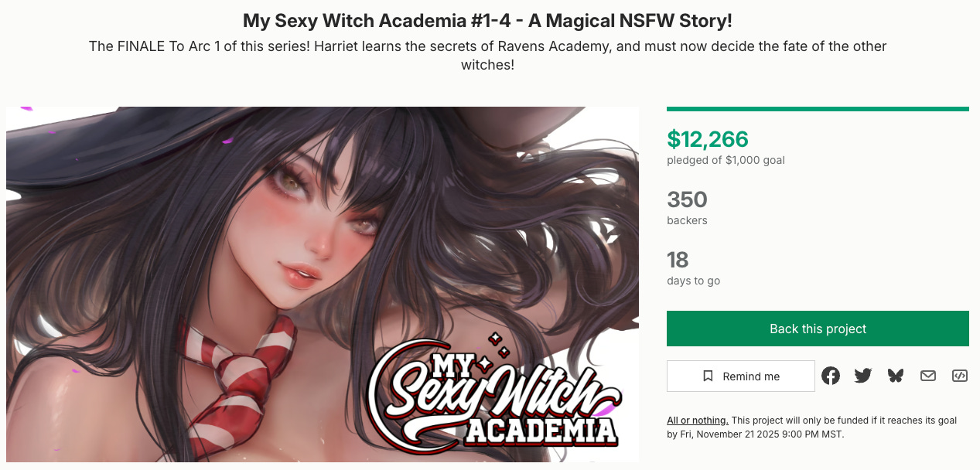The width and height of the screenshot is (980, 470).
Task: Share project via Bluesky butterfly icon
Action: pyautogui.click(x=896, y=376)
